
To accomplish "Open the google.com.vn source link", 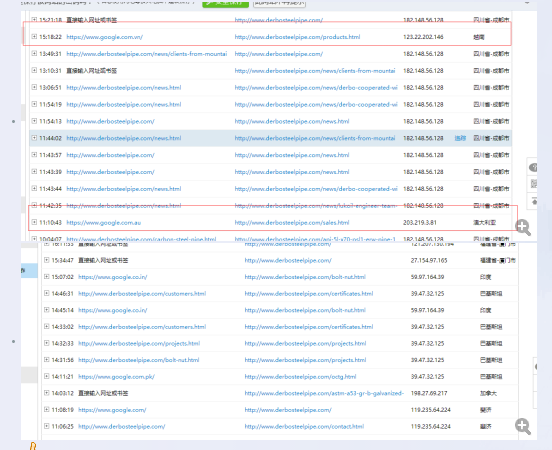I will click(x=105, y=37).
